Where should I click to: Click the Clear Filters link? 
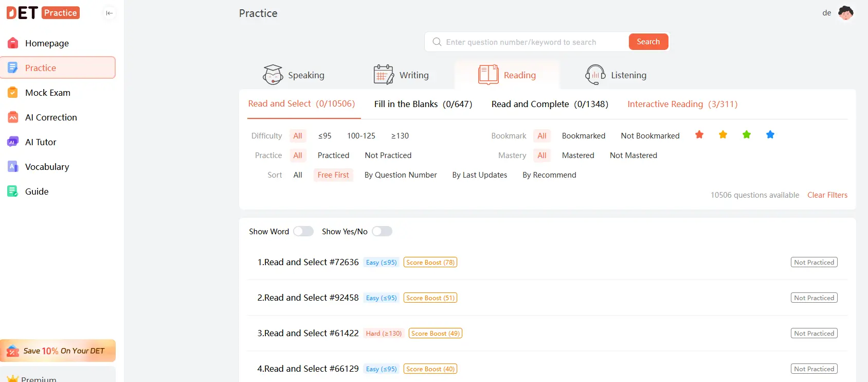(x=827, y=195)
